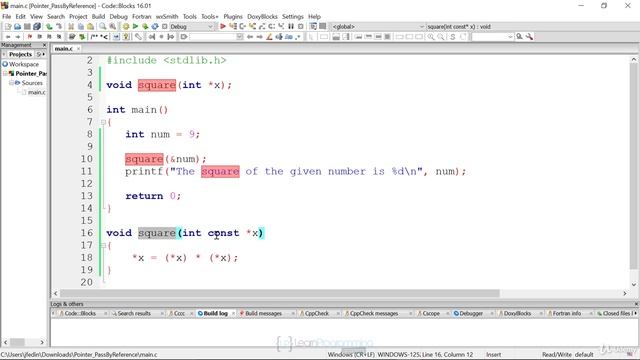The height and width of the screenshot is (360, 640).
Task: Open the File menu
Action: [x=7, y=16]
